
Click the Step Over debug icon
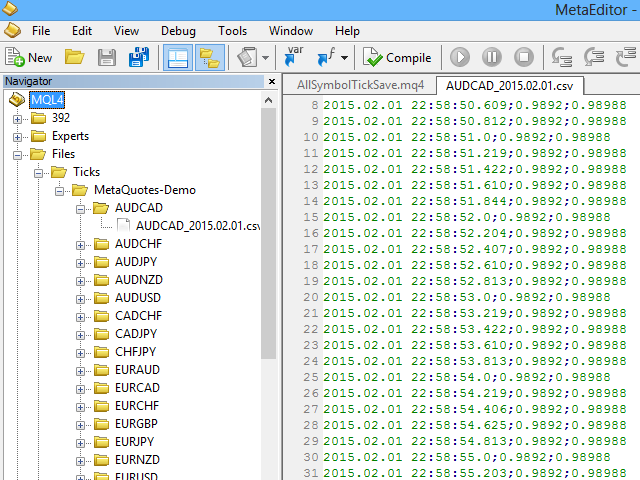click(594, 57)
